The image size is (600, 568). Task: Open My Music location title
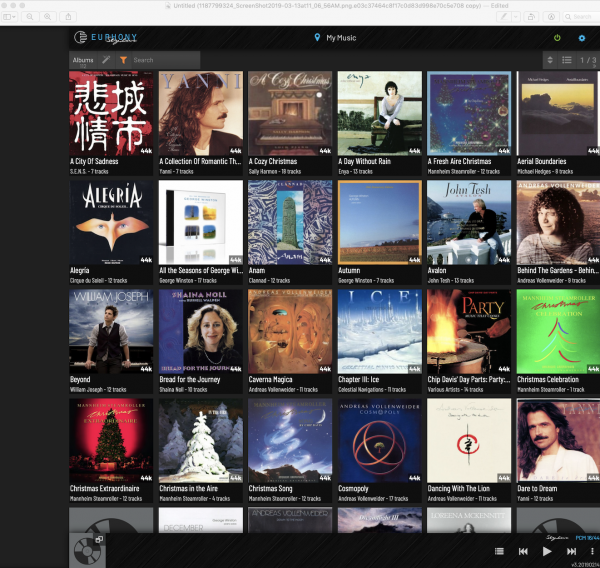(341, 38)
